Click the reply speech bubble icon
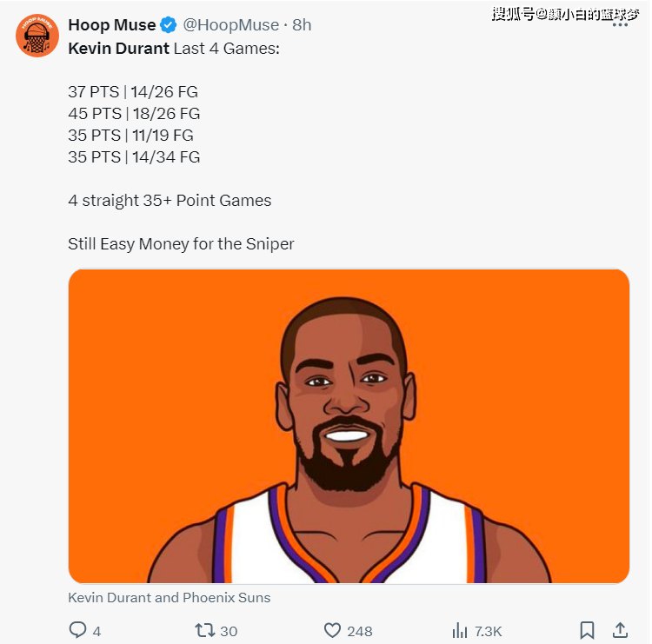 [78, 630]
